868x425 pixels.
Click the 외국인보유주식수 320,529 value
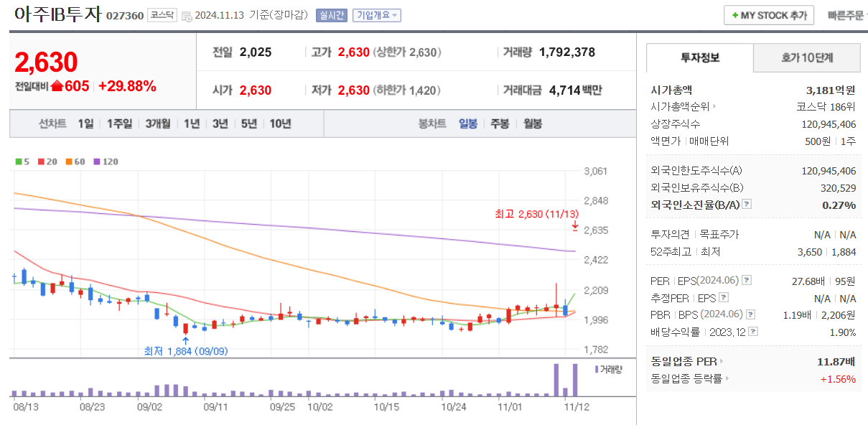837,188
